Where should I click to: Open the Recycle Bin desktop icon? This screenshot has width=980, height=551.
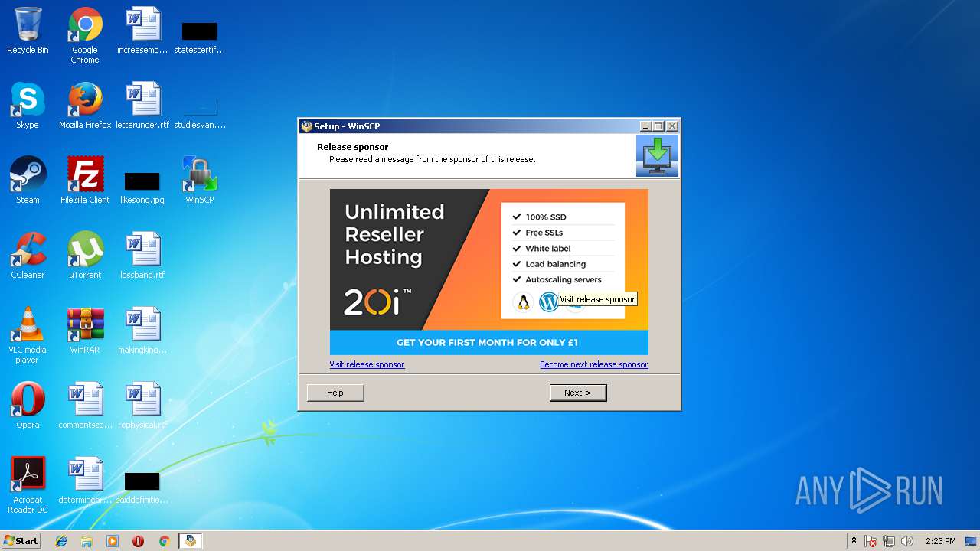point(28,31)
